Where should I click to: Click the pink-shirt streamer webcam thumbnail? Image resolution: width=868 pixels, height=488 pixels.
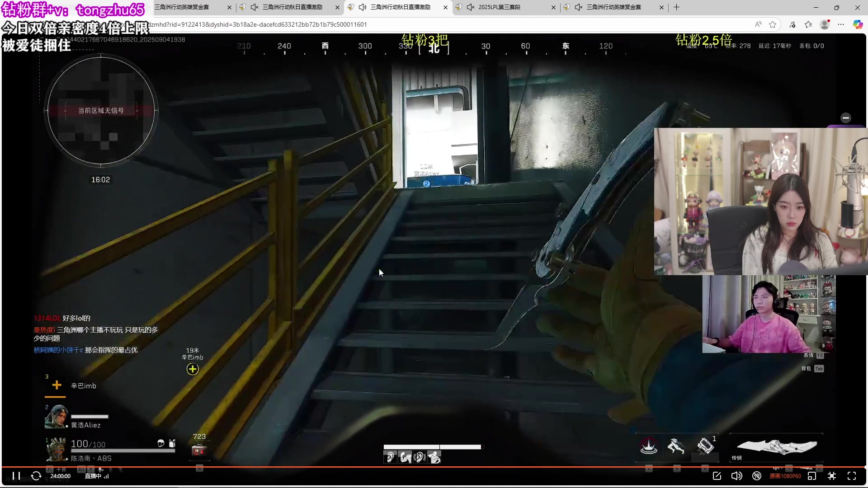point(769,314)
